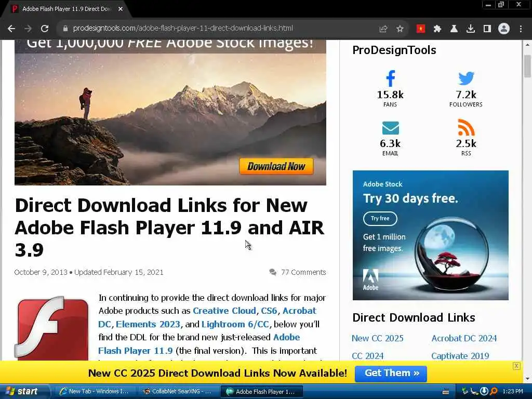Open Facebook fans icon
This screenshot has height=399, width=532.
(390, 78)
